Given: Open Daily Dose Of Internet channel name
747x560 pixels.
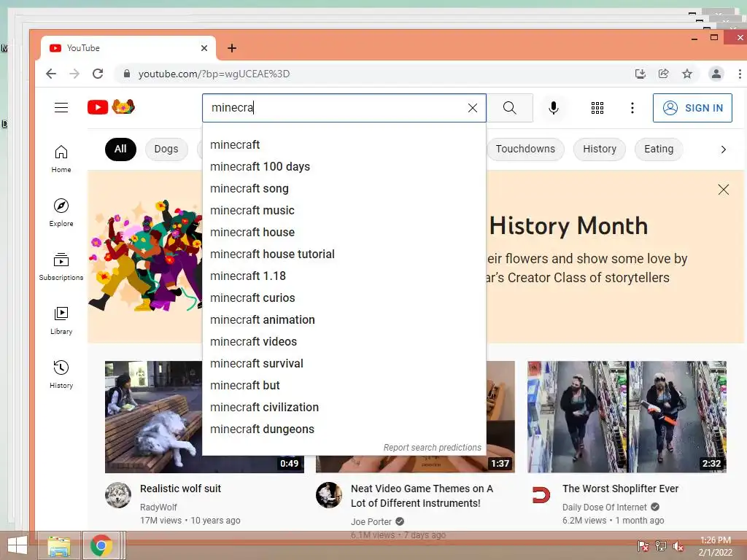Looking at the screenshot, I should coord(604,507).
